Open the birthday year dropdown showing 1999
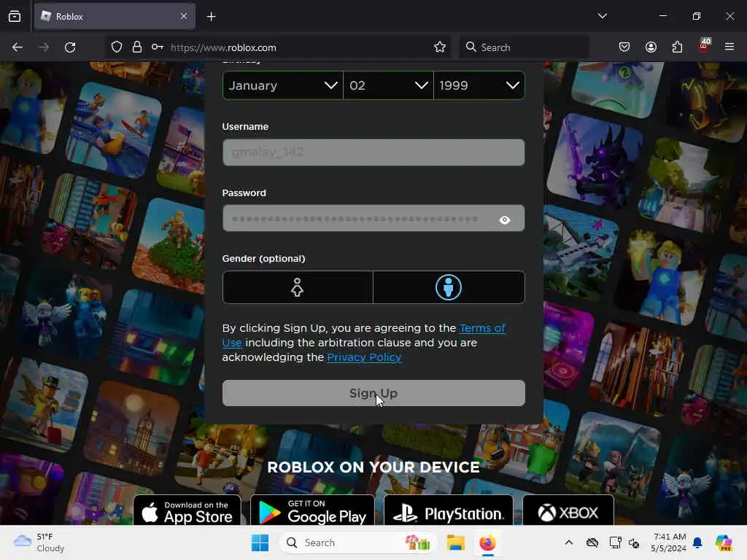Screen dimensions: 747x560 point(479,86)
